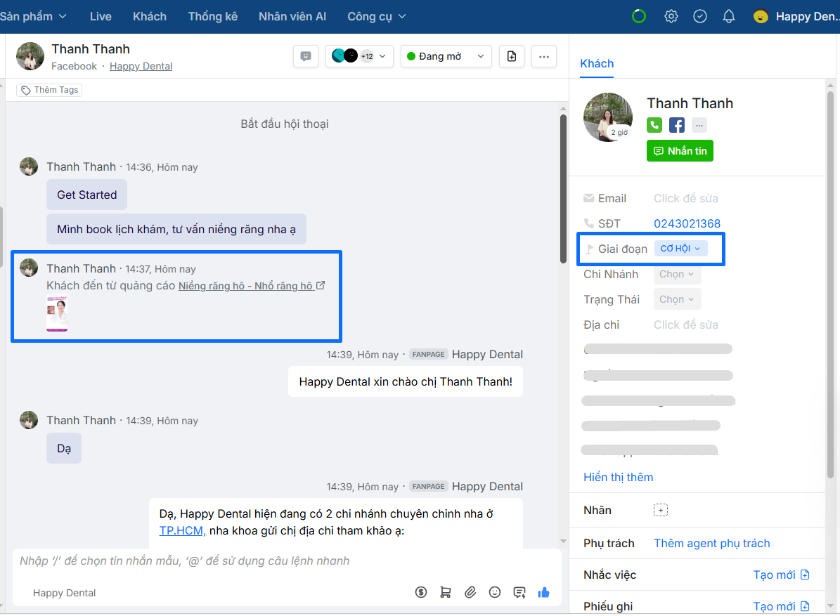Open the settings gear in top bar
Image resolution: width=840 pixels, height=616 pixels.
tap(671, 16)
